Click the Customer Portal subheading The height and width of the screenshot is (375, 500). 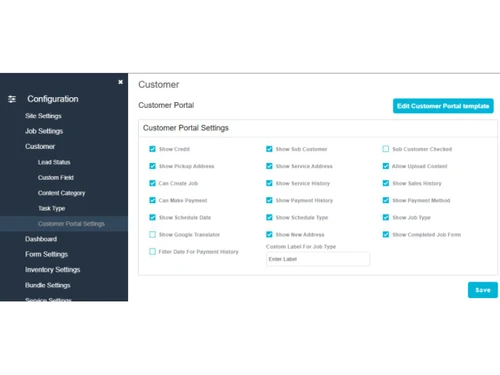point(166,105)
